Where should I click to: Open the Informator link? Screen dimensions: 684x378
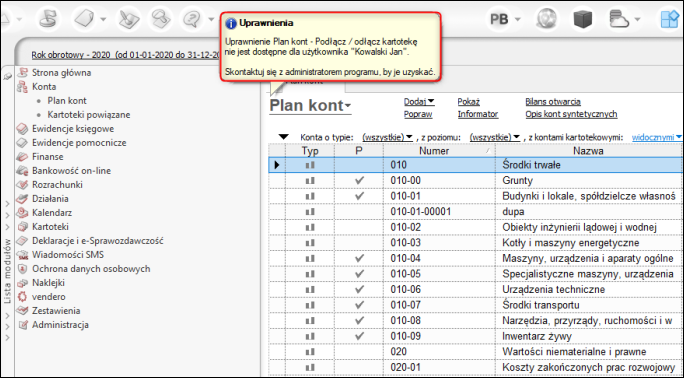(x=478, y=114)
